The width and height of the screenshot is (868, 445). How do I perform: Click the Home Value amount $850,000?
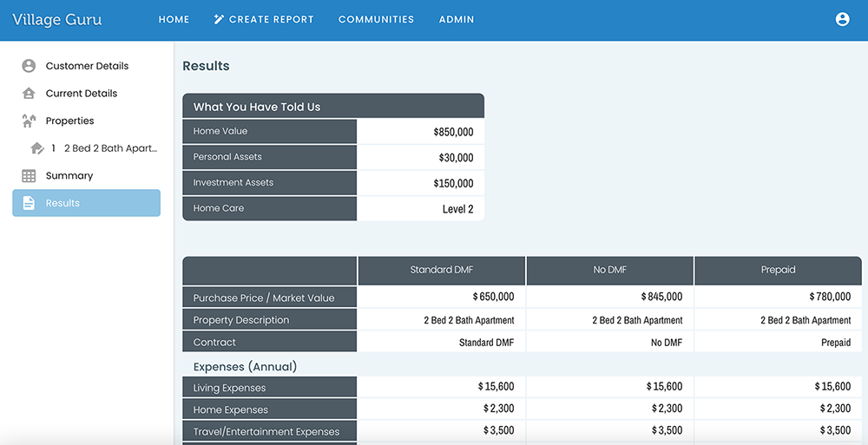tap(453, 133)
